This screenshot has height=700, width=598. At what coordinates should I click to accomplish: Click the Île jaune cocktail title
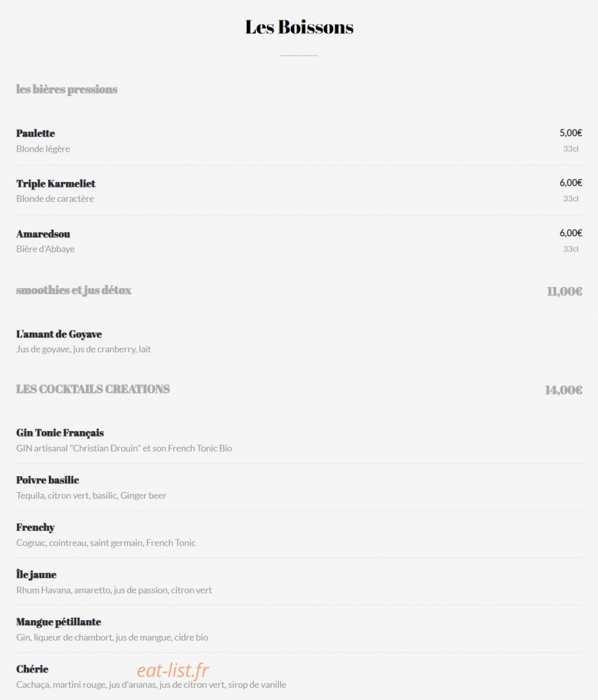pyautogui.click(x=36, y=574)
